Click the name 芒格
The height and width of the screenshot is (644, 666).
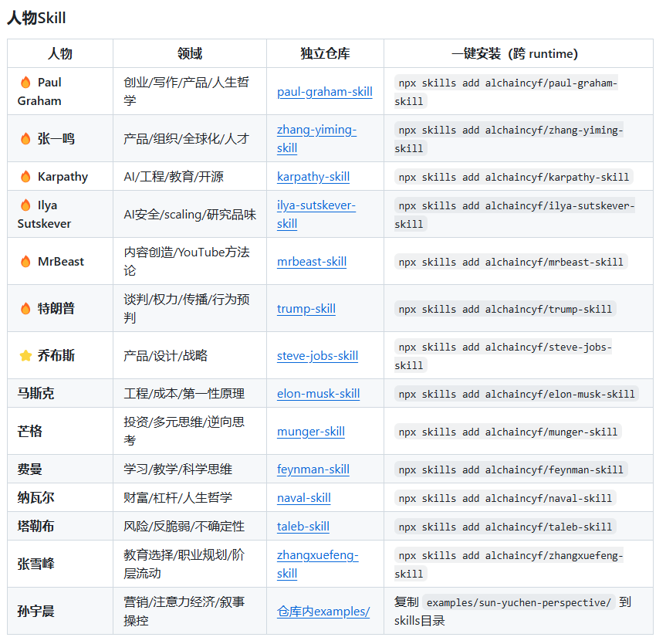click(30, 431)
